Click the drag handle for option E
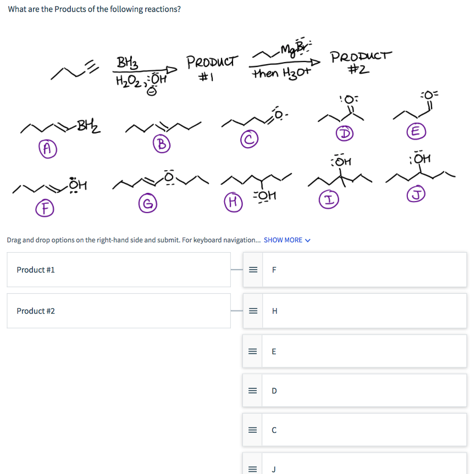Viewport: 476px width, 474px height. click(x=253, y=351)
